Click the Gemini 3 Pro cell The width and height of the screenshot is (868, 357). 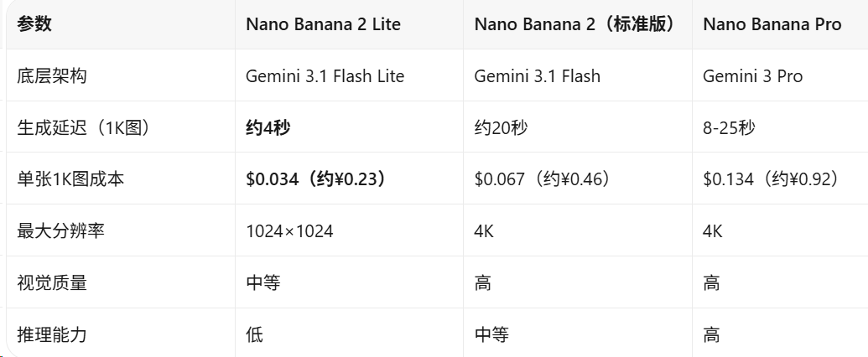[753, 75]
